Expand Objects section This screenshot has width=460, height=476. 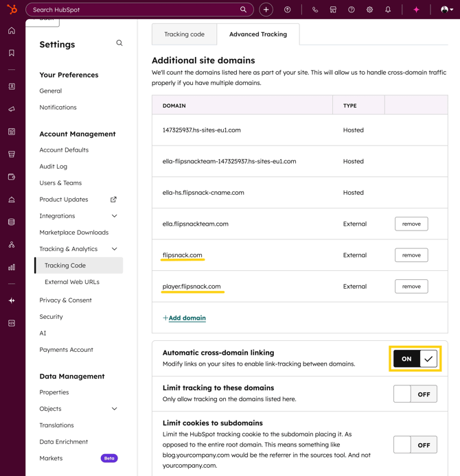(114, 409)
